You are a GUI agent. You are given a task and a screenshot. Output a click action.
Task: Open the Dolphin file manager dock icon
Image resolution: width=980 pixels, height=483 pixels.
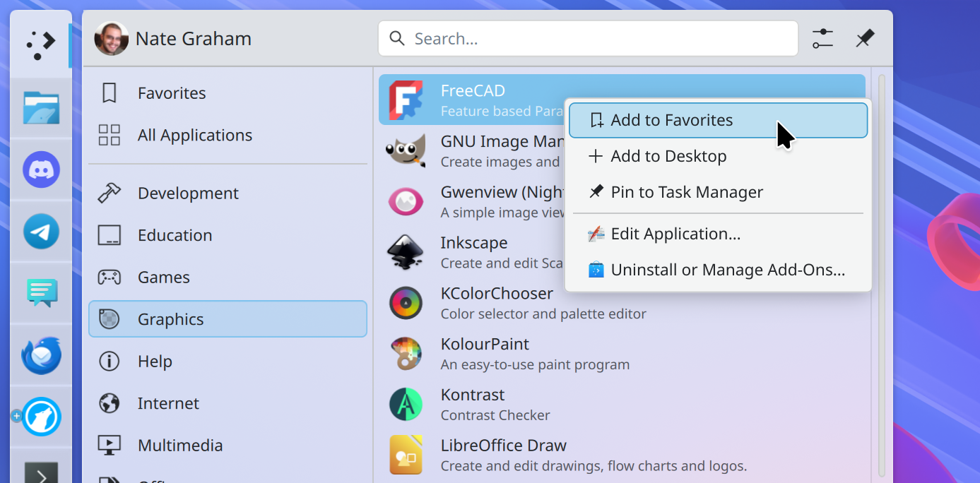41,107
